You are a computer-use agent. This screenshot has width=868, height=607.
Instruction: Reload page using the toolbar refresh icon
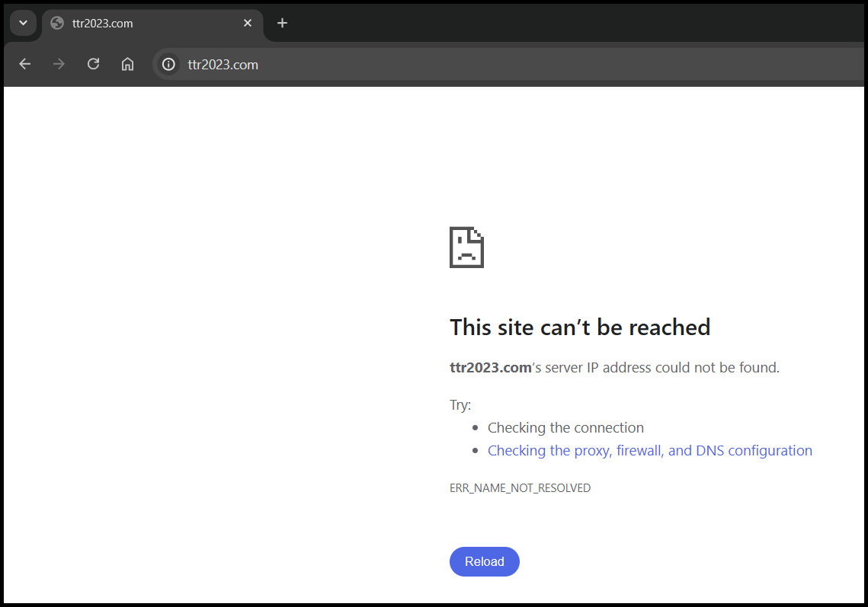93,64
